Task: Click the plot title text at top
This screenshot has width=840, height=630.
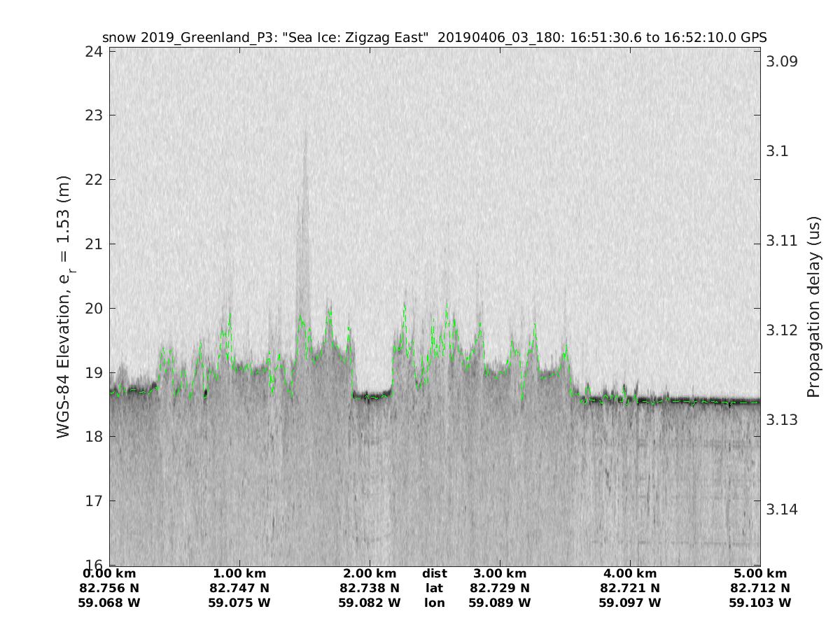Action: point(434,37)
